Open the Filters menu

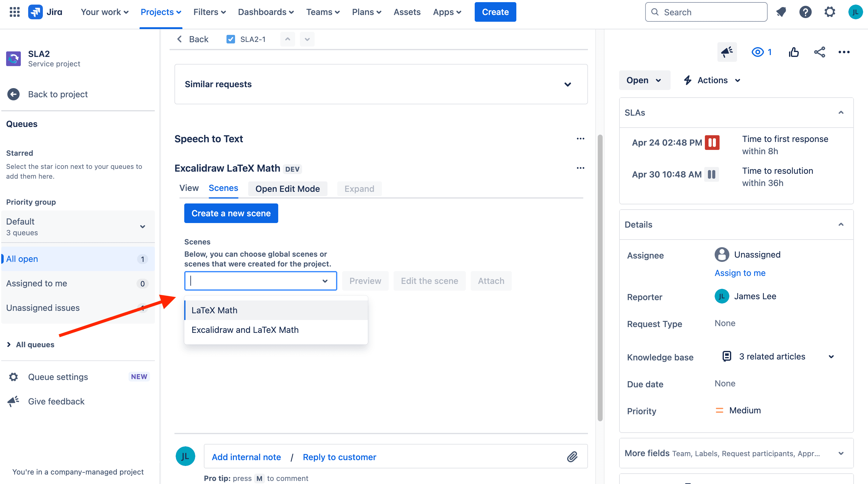[x=209, y=12]
